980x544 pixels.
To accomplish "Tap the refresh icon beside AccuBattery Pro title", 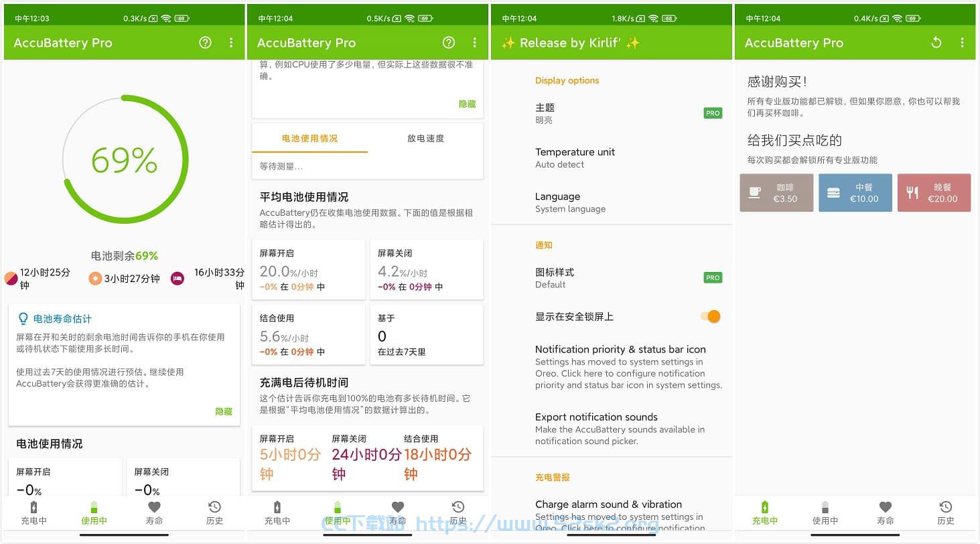I will click(x=936, y=43).
